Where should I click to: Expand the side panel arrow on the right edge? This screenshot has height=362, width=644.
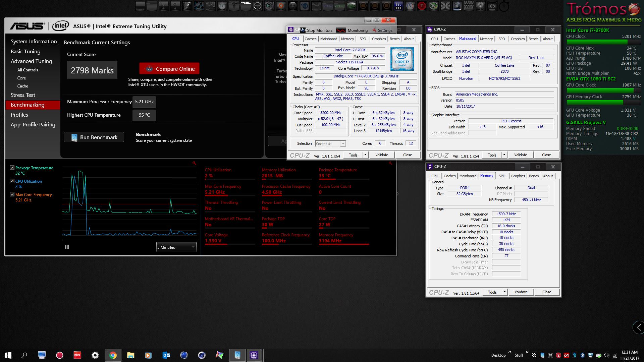(639, 327)
